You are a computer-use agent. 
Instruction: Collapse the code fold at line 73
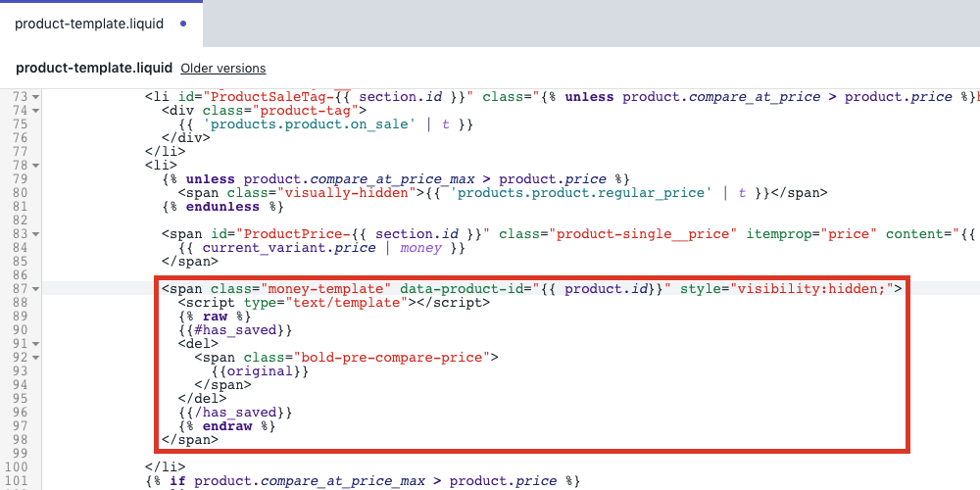pos(36,97)
